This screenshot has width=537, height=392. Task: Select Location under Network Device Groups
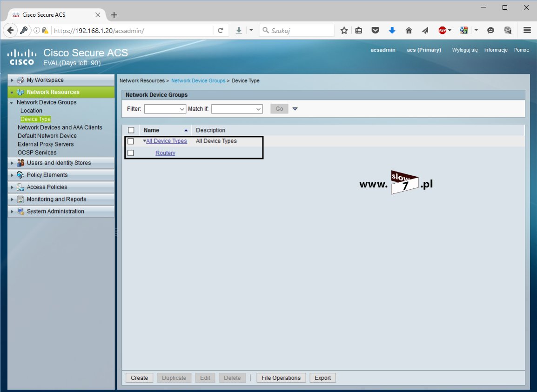(x=31, y=111)
